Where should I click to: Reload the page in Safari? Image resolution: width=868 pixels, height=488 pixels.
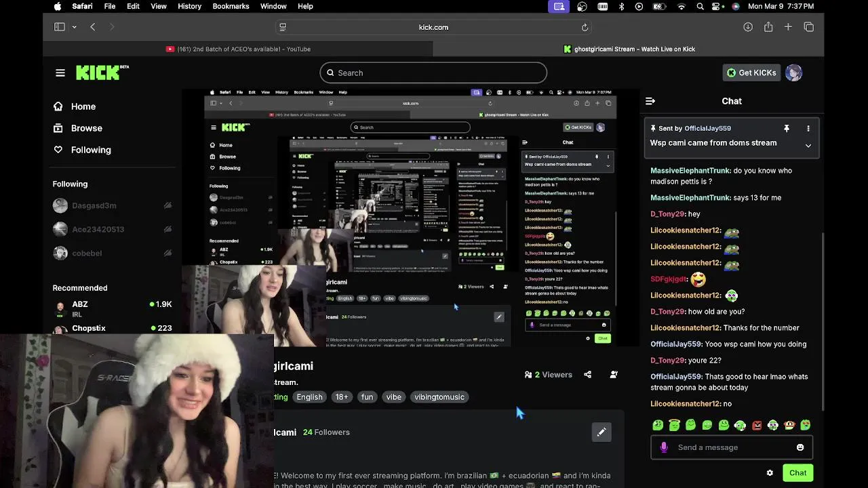click(x=585, y=27)
